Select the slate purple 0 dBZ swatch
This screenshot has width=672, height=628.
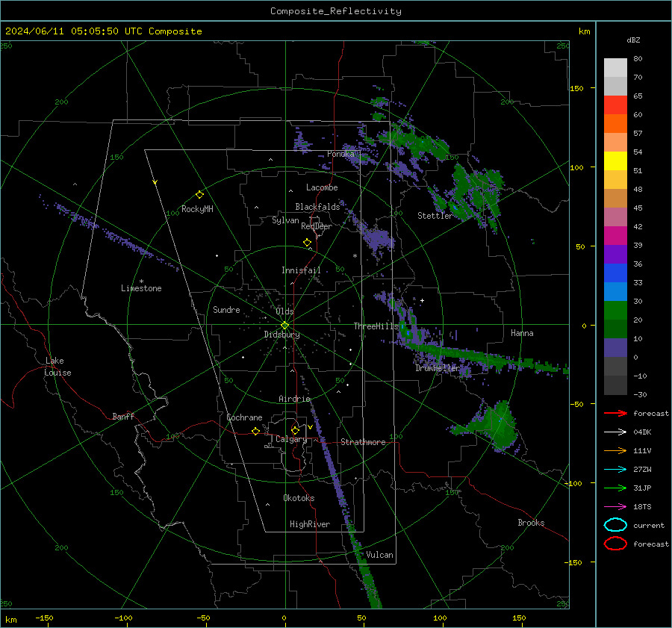615,347
